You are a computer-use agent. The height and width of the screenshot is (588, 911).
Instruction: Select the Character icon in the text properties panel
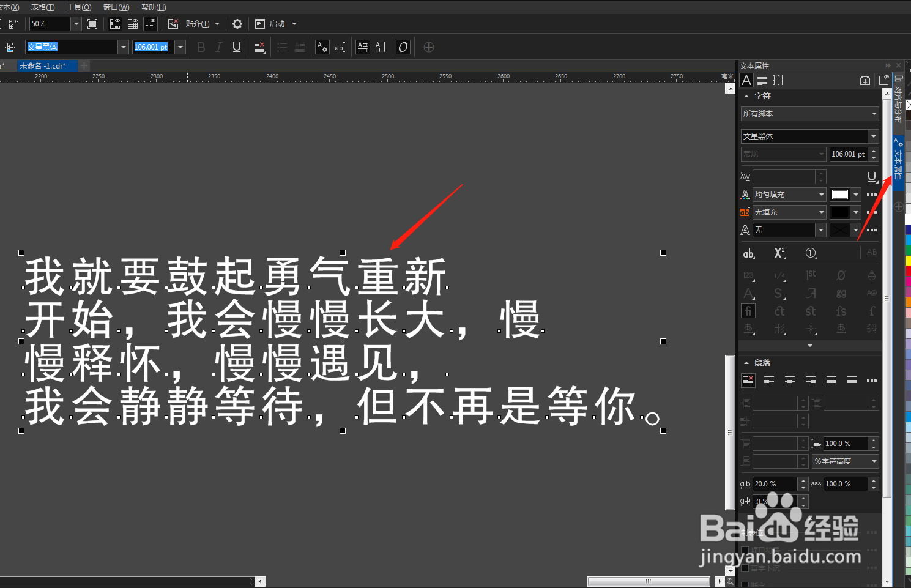(746, 80)
